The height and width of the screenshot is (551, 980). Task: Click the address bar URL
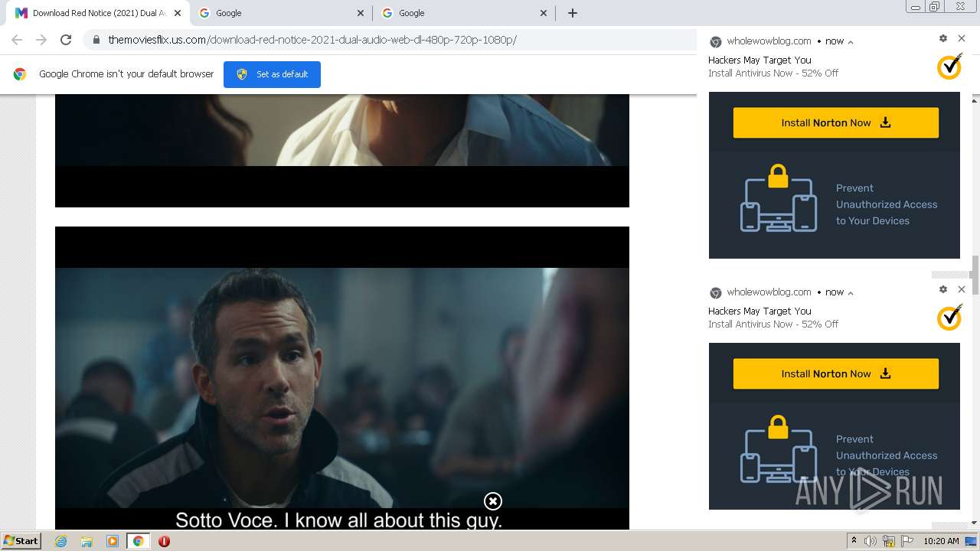coord(312,40)
